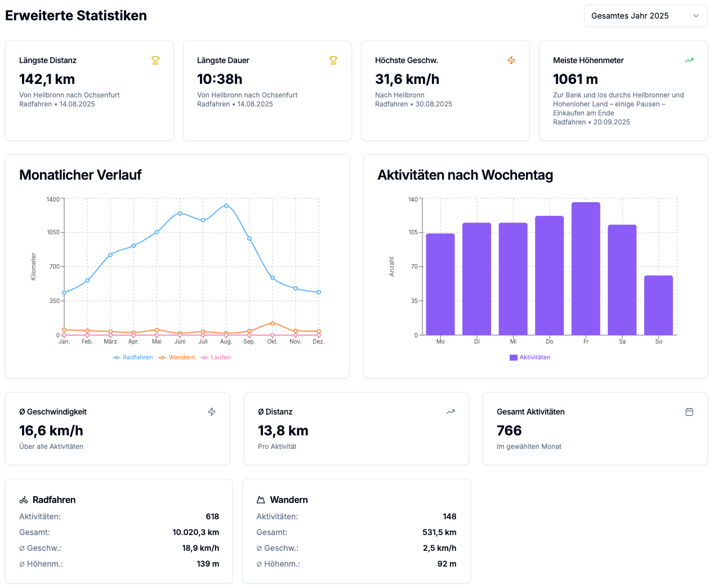Toggle the Radfahren series in chart legend

(133, 357)
